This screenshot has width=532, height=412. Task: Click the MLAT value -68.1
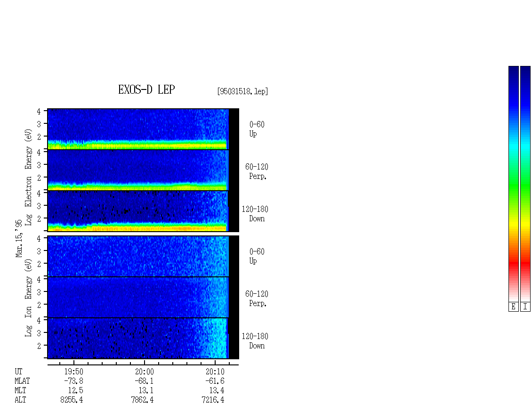coord(144,381)
